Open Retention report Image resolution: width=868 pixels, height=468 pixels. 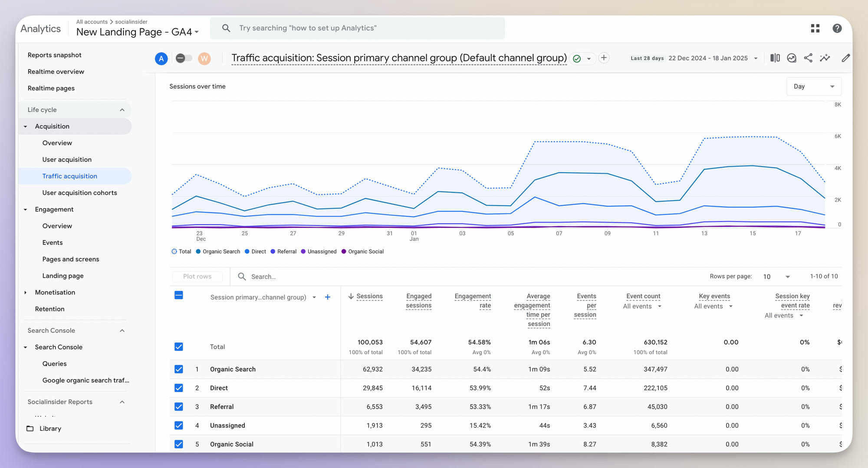point(49,309)
